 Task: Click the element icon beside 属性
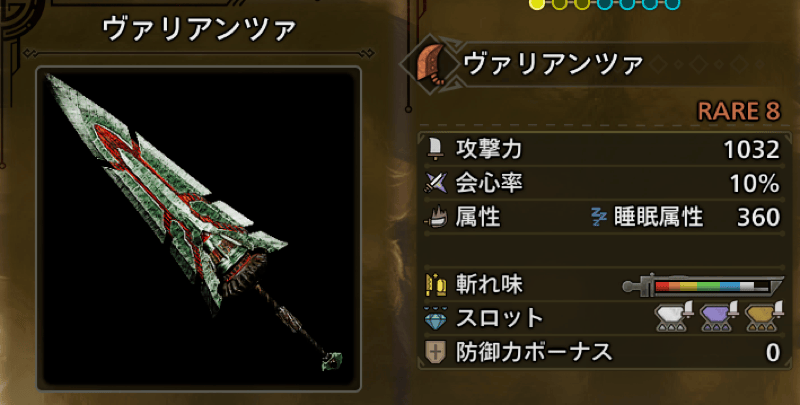(x=435, y=217)
